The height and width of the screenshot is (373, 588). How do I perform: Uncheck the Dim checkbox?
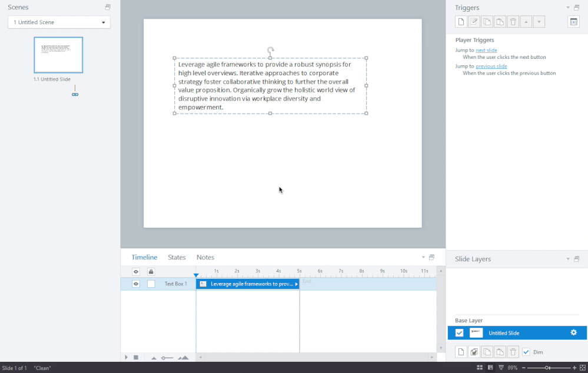526,352
